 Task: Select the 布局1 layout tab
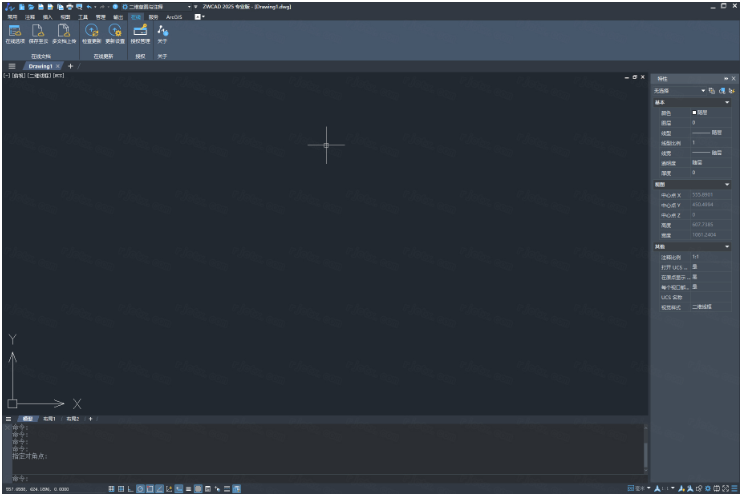pyautogui.click(x=50, y=418)
